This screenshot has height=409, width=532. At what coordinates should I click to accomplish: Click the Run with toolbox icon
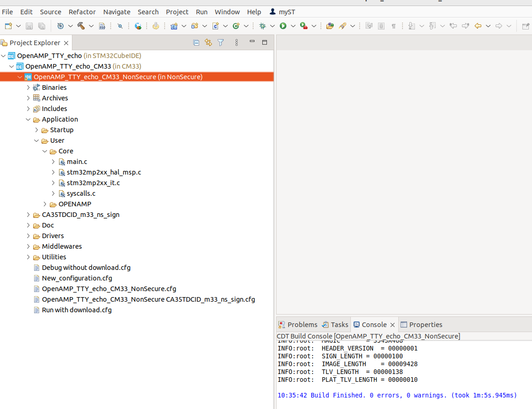(x=304, y=26)
